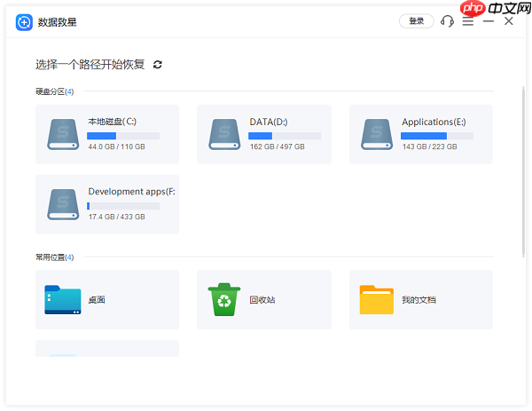Choose the 我的文档 folder icon
Screen dimensions: 532x411
tap(377, 300)
